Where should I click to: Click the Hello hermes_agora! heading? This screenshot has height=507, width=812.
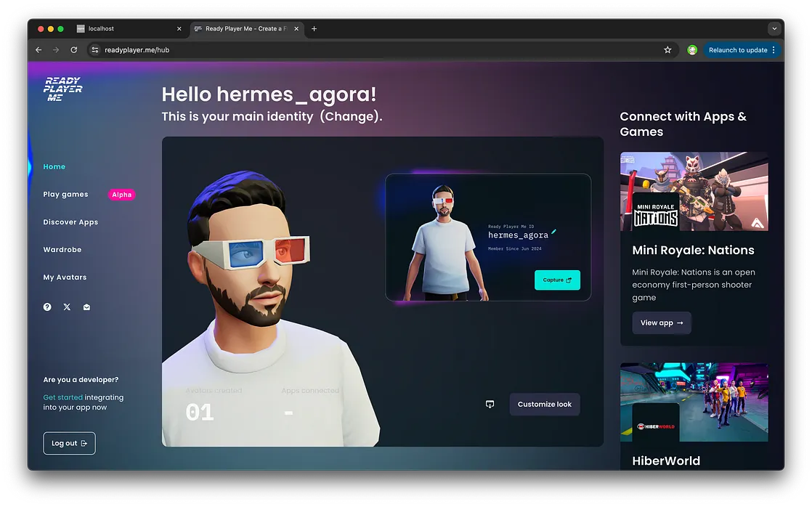[269, 94]
